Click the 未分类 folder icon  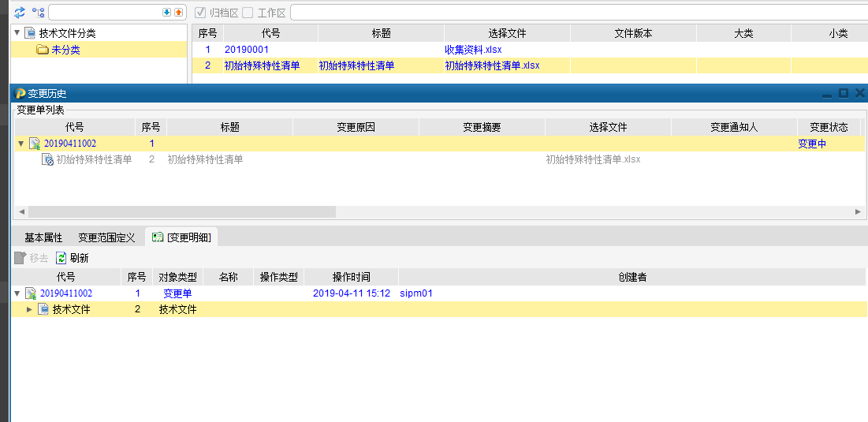click(x=43, y=50)
